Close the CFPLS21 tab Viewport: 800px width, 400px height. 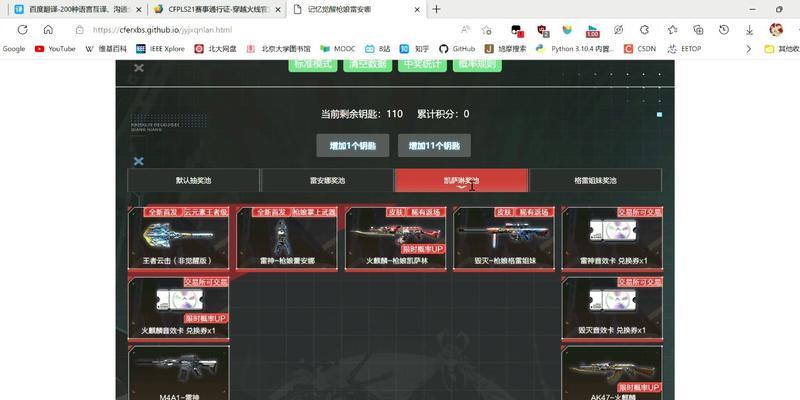tap(278, 9)
